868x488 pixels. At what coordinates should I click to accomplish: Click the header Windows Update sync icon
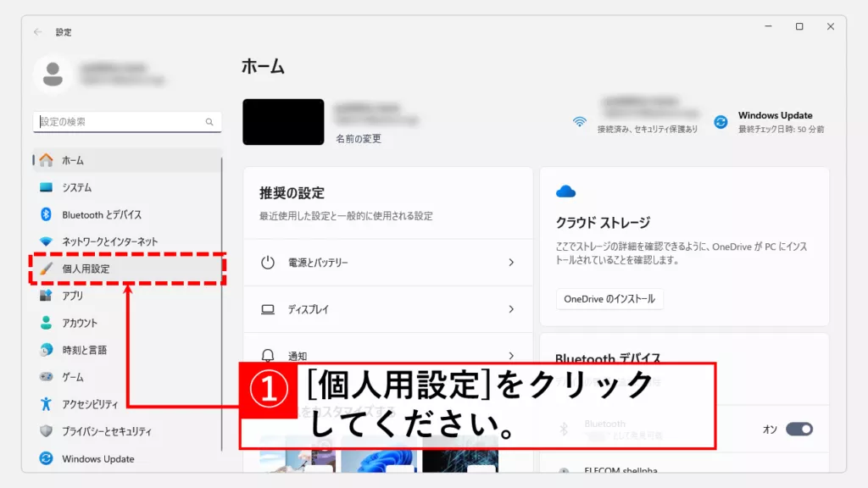point(721,122)
